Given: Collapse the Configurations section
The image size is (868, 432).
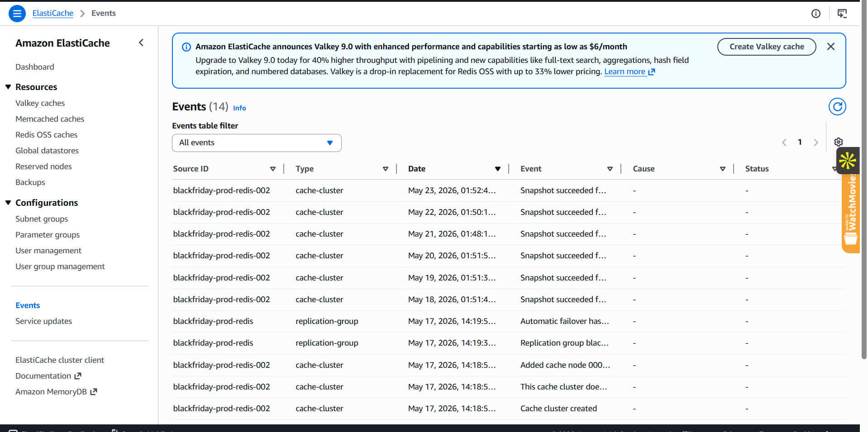Looking at the screenshot, I should 8,203.
